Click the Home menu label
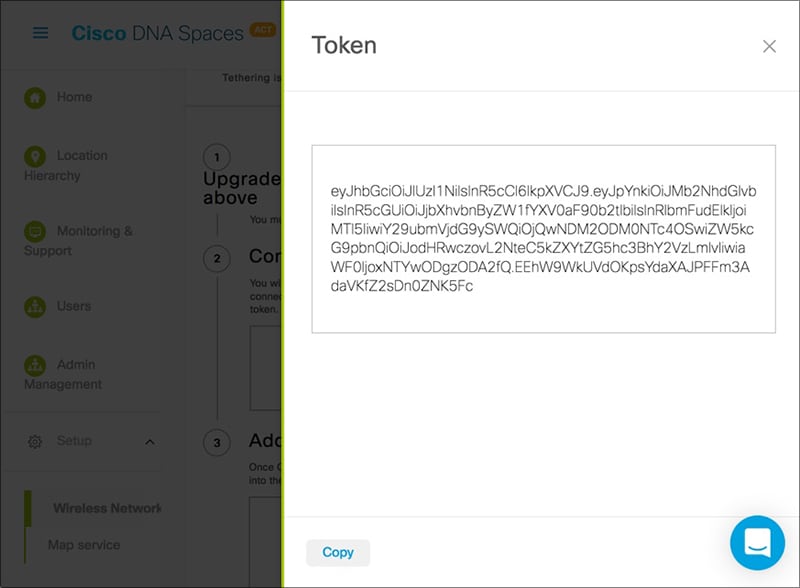The image size is (800, 588). [74, 97]
